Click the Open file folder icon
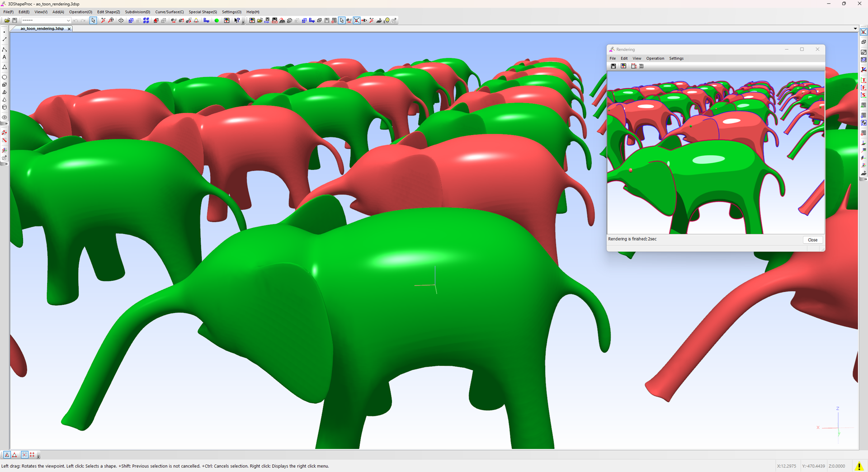868x472 pixels. click(x=7, y=20)
